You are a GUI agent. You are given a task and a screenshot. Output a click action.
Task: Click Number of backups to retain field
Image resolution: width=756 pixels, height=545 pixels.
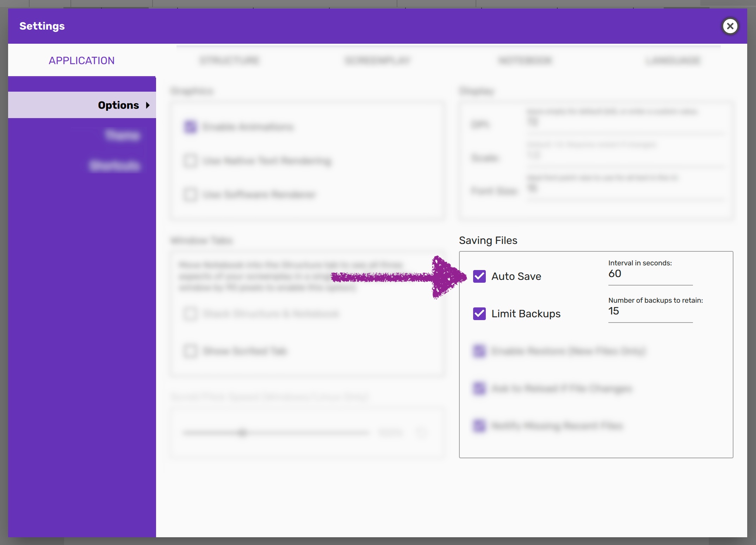point(650,312)
